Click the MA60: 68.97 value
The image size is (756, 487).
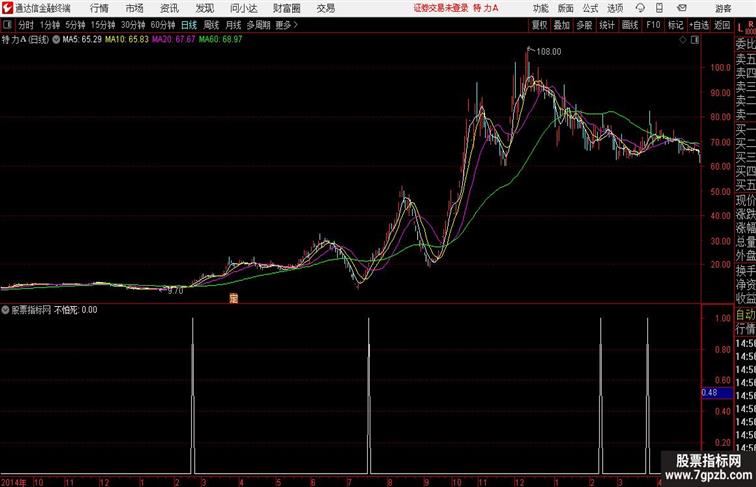[220, 40]
